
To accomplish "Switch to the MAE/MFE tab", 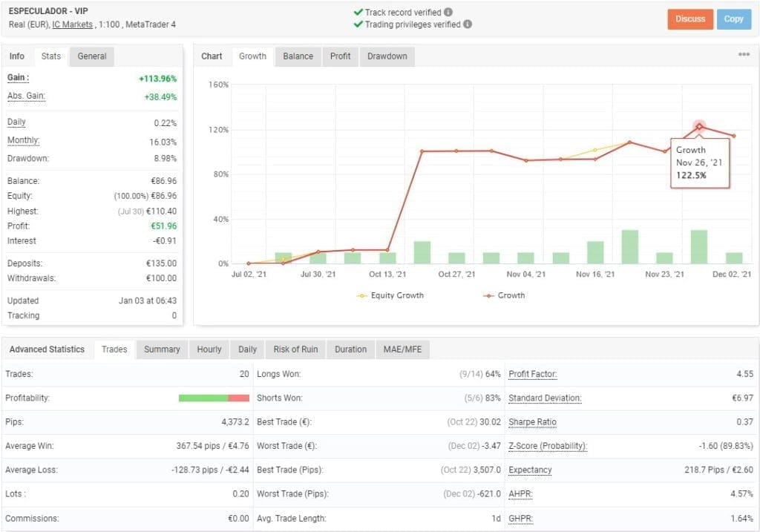I will click(403, 349).
